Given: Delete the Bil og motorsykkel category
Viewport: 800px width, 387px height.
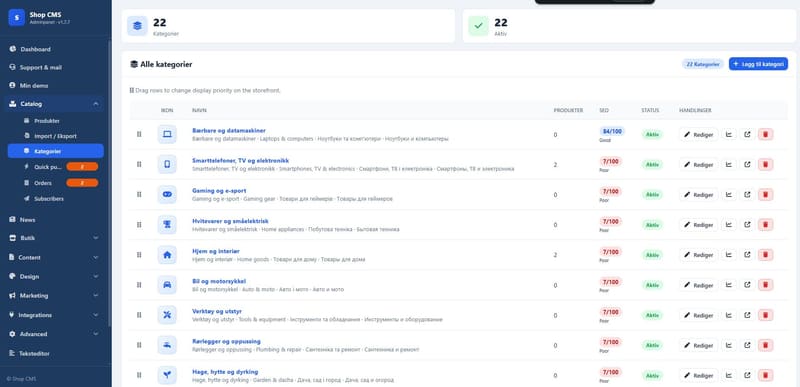Looking at the screenshot, I should point(765,285).
